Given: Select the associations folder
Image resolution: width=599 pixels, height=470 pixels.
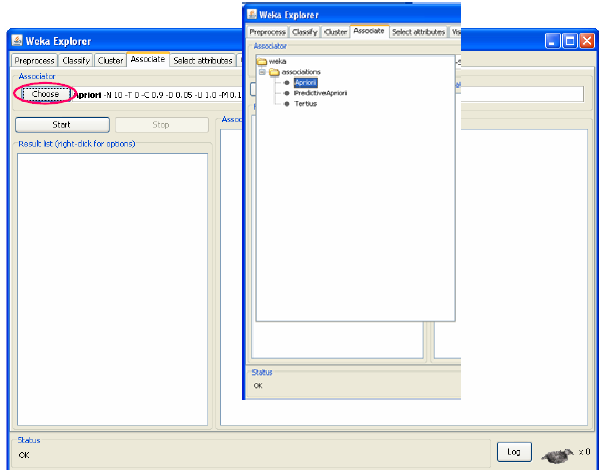Looking at the screenshot, I should pos(301,72).
